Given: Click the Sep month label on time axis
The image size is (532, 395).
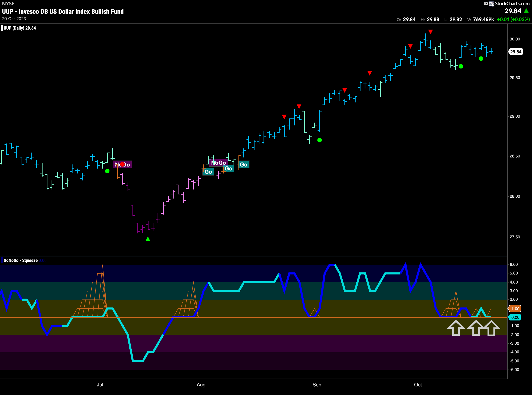Looking at the screenshot, I should click(x=317, y=385).
